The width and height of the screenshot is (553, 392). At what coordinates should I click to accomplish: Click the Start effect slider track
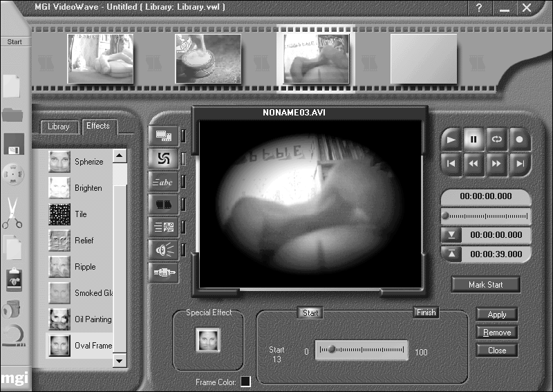[x=362, y=350]
